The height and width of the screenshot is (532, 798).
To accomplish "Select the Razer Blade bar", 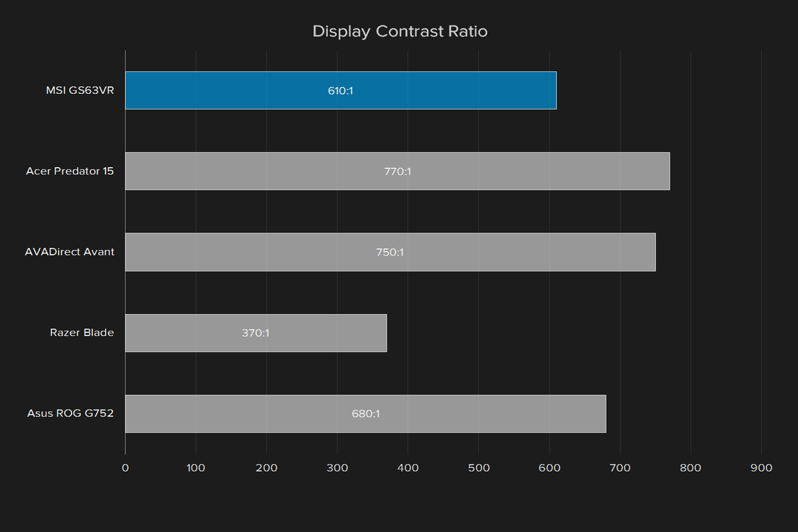I will coord(256,333).
